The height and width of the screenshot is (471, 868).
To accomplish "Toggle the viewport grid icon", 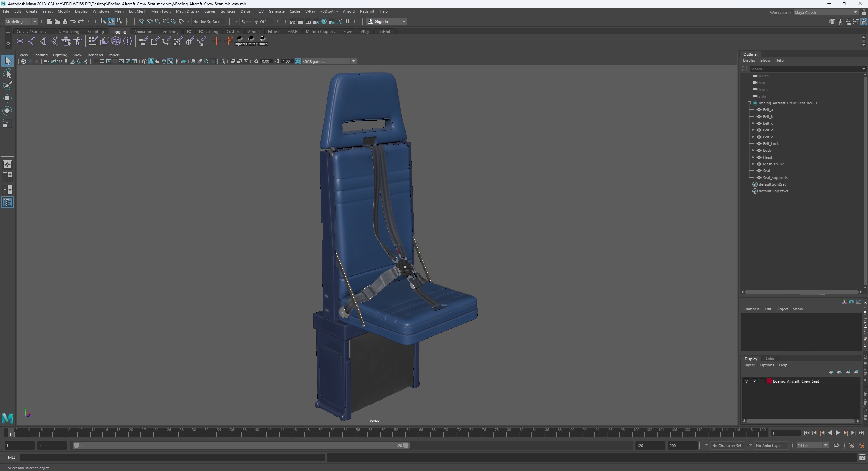I will tap(96, 61).
